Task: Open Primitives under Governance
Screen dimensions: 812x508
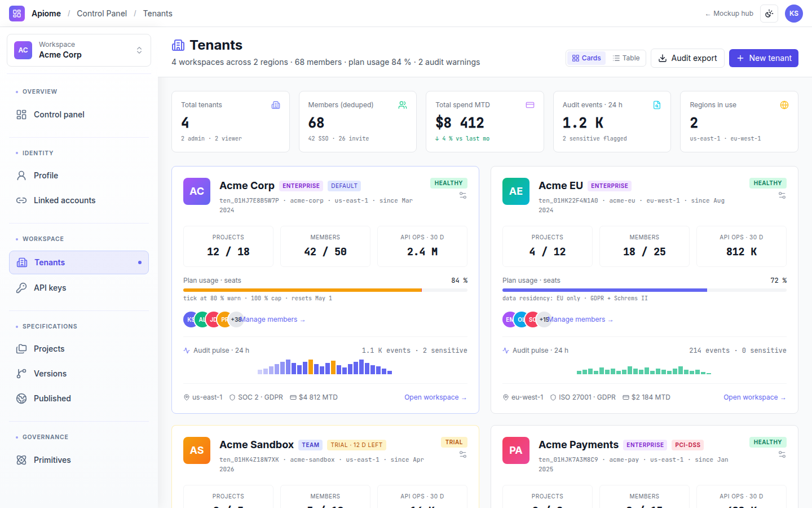Action: click(x=79, y=460)
